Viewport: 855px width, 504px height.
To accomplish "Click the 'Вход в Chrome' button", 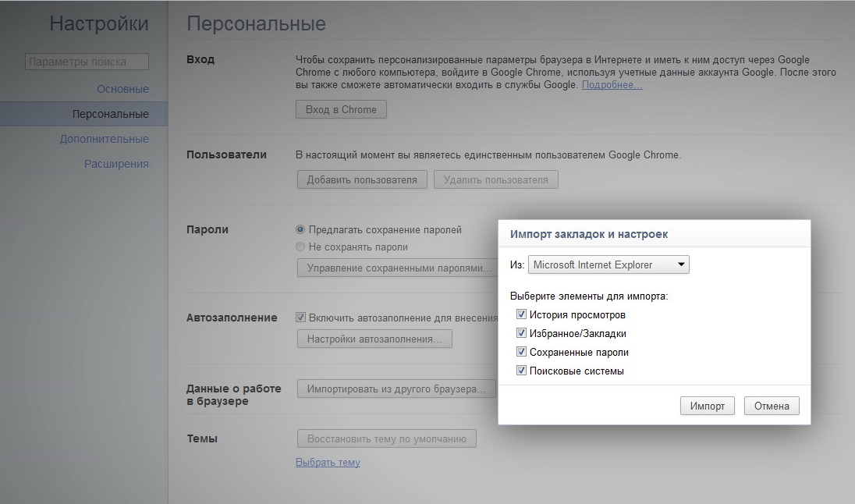I will pyautogui.click(x=341, y=109).
